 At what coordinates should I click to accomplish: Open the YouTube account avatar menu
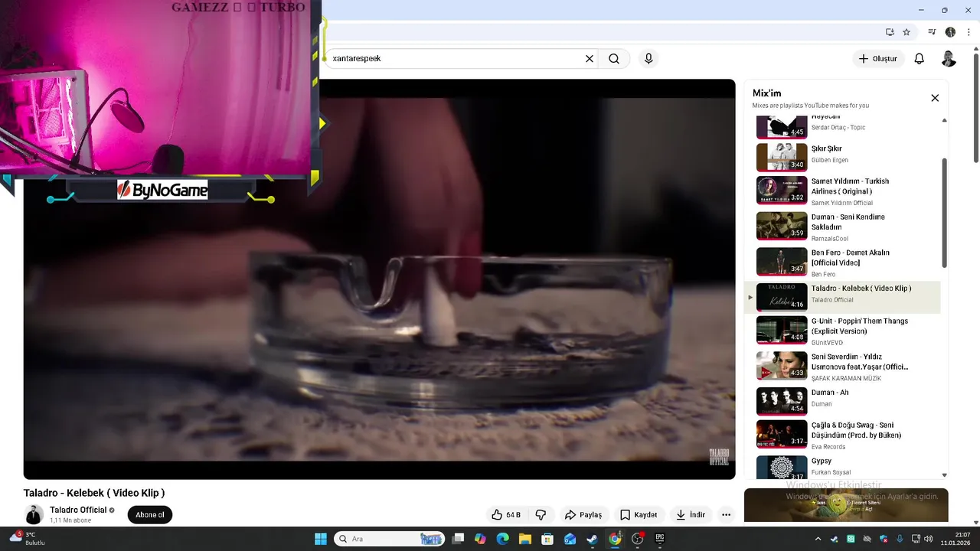point(949,59)
